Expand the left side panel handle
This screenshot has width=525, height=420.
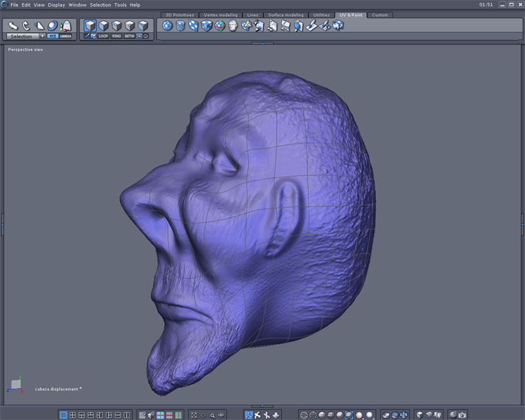click(2, 224)
